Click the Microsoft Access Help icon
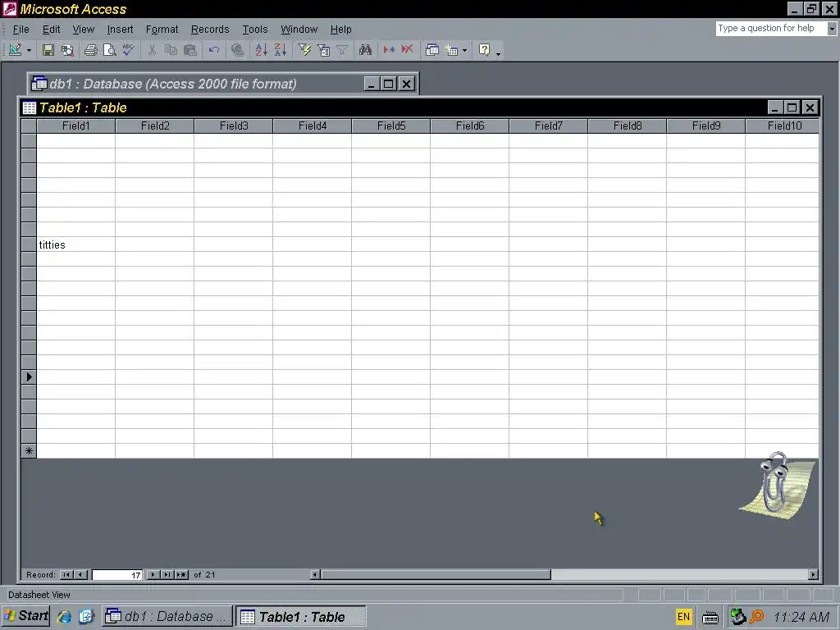This screenshot has height=630, width=840. pyautogui.click(x=484, y=50)
